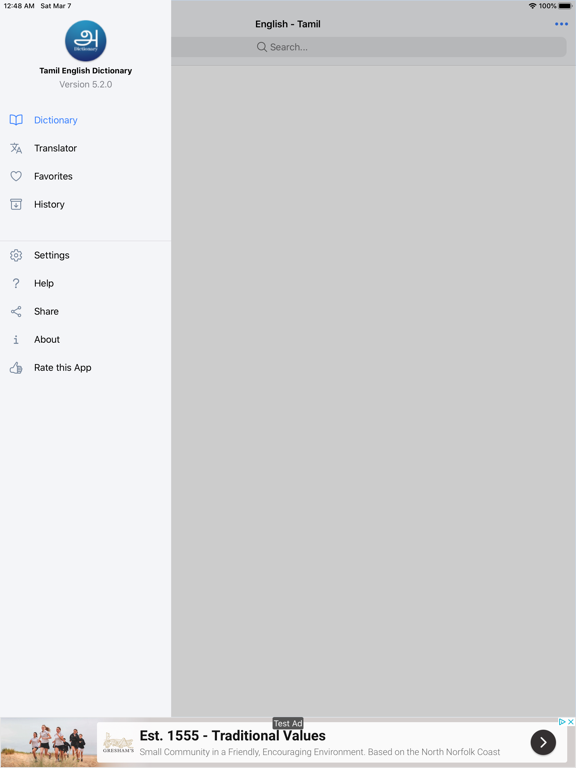Viewport: 576px width, 768px height.
Task: Click the Settings gear icon
Action: (16, 255)
